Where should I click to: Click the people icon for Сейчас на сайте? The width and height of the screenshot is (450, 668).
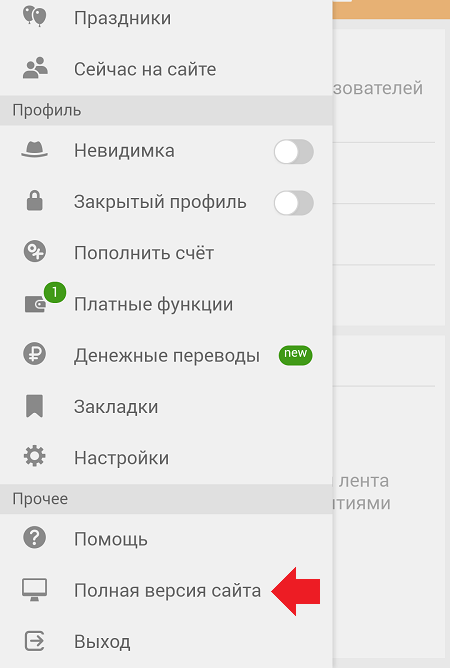tap(35, 68)
